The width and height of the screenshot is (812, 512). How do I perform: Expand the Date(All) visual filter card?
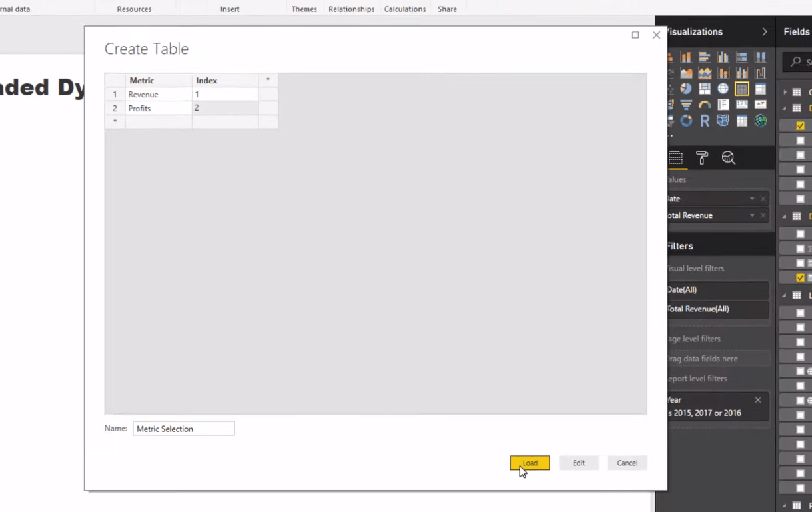[x=717, y=290]
